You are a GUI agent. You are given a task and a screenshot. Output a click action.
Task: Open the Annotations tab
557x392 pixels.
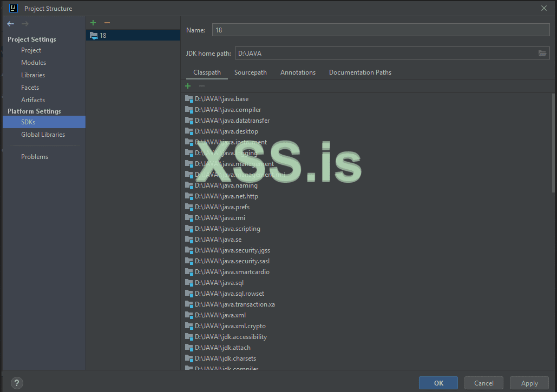[298, 72]
